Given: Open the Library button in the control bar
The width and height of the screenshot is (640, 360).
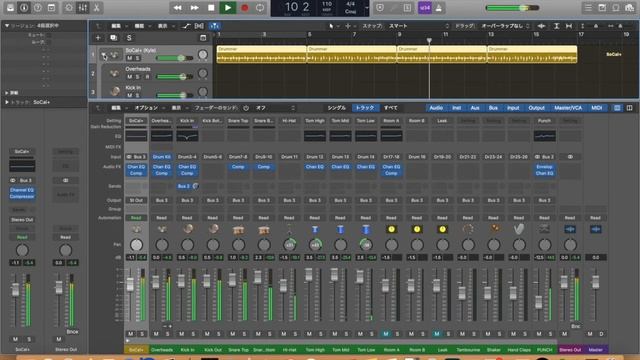Looking at the screenshot, I should point(11,7).
